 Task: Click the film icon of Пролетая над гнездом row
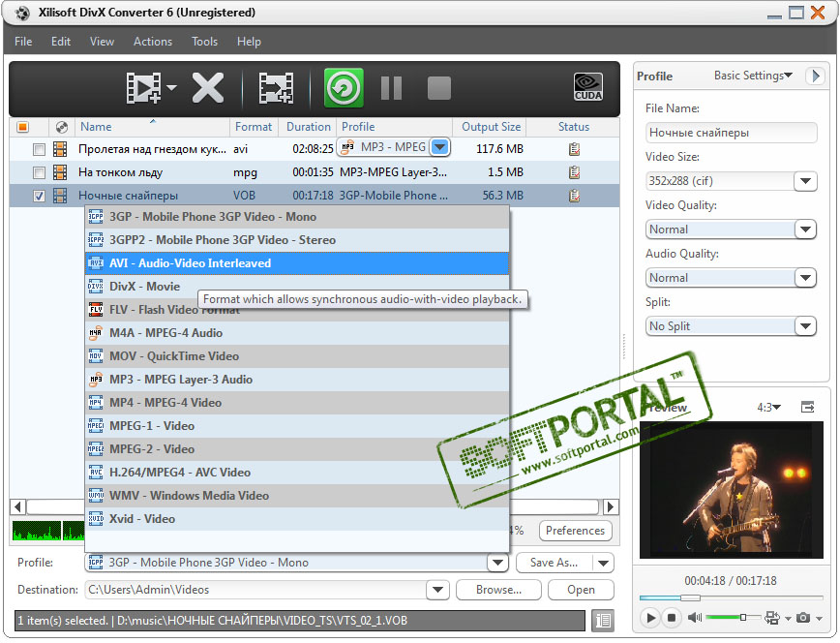60,149
